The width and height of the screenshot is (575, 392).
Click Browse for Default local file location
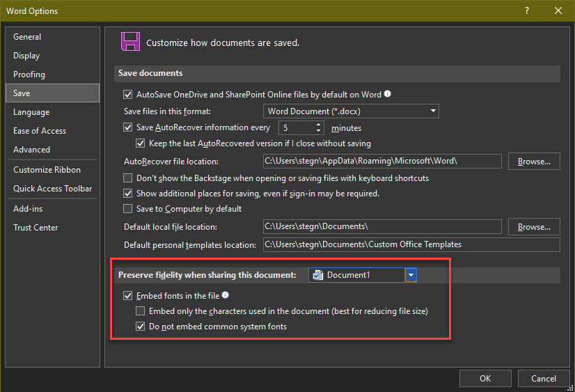(x=534, y=227)
